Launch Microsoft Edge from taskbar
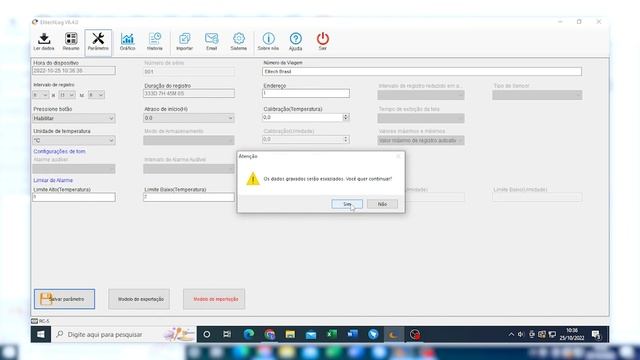The image size is (640, 360). tap(249, 334)
